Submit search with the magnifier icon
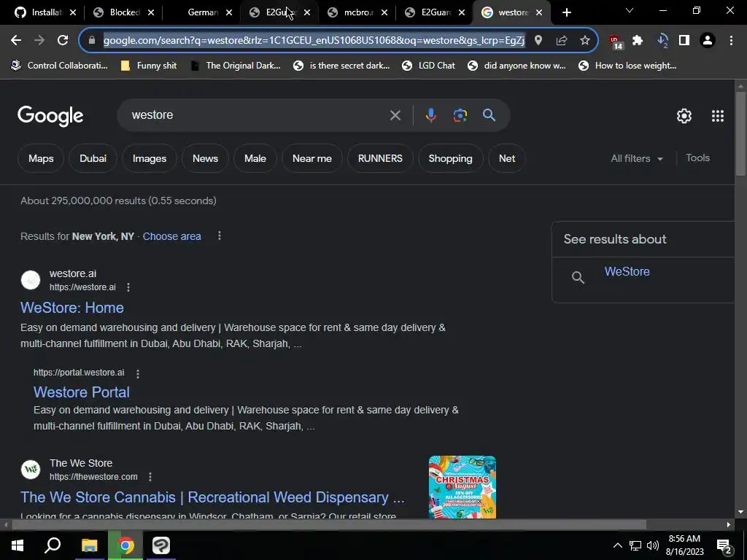Screen dimensions: 747x560 [x=489, y=114]
